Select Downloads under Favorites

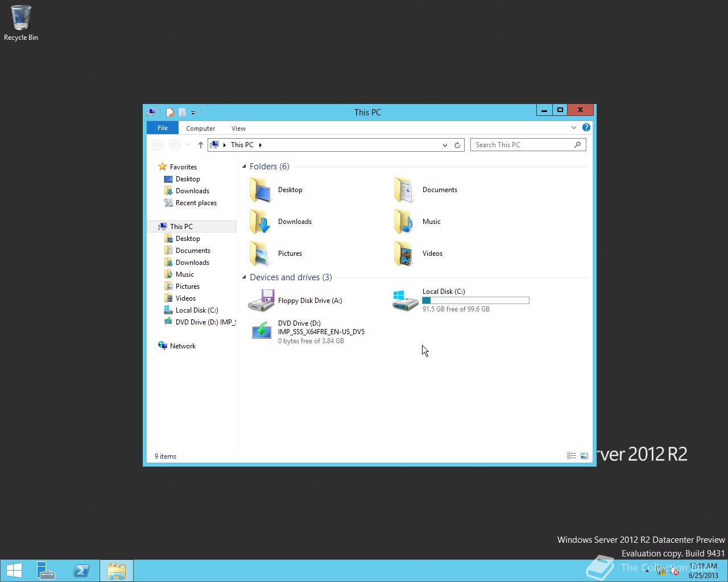click(x=187, y=190)
